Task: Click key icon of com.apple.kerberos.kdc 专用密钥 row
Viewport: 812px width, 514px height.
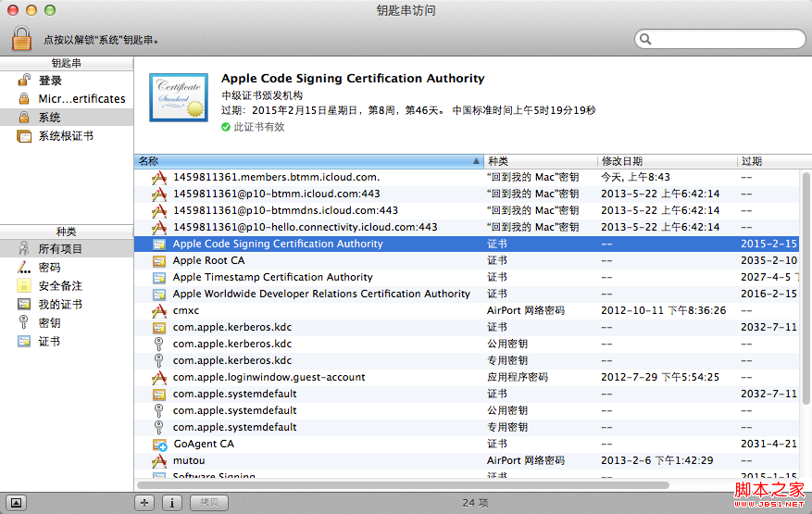Action: (x=159, y=360)
